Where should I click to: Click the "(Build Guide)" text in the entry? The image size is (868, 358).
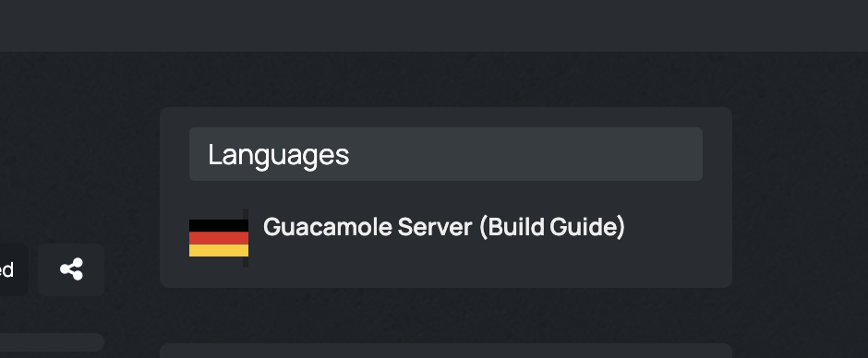pyautogui.click(x=552, y=227)
